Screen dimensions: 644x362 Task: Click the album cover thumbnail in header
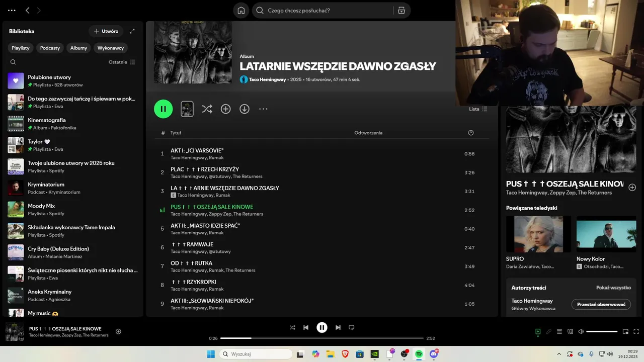click(x=193, y=52)
